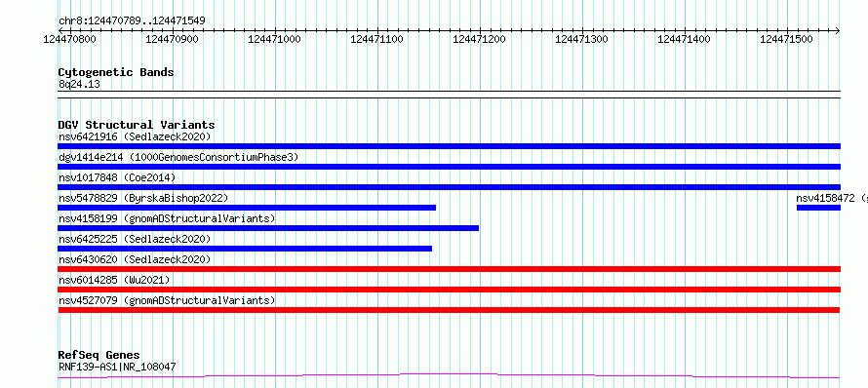Click the magenta RNF139-AS1 gene line
Viewport: 868px width, 388px height.
[x=449, y=376]
